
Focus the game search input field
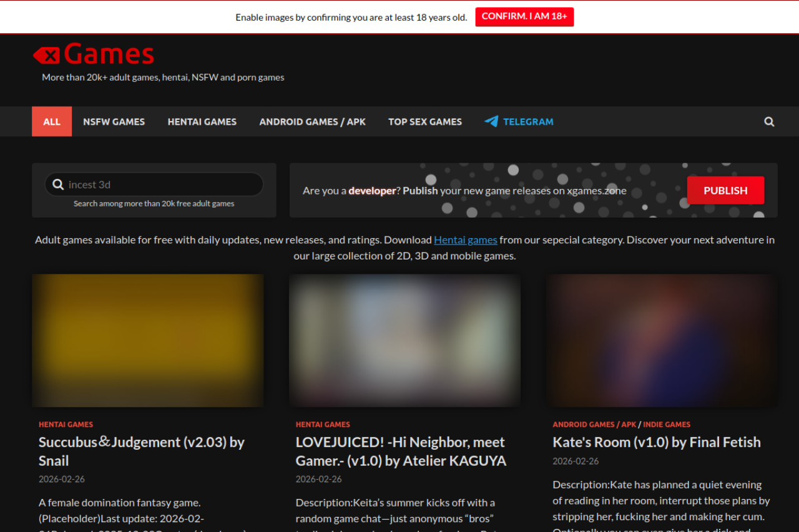pyautogui.click(x=162, y=185)
